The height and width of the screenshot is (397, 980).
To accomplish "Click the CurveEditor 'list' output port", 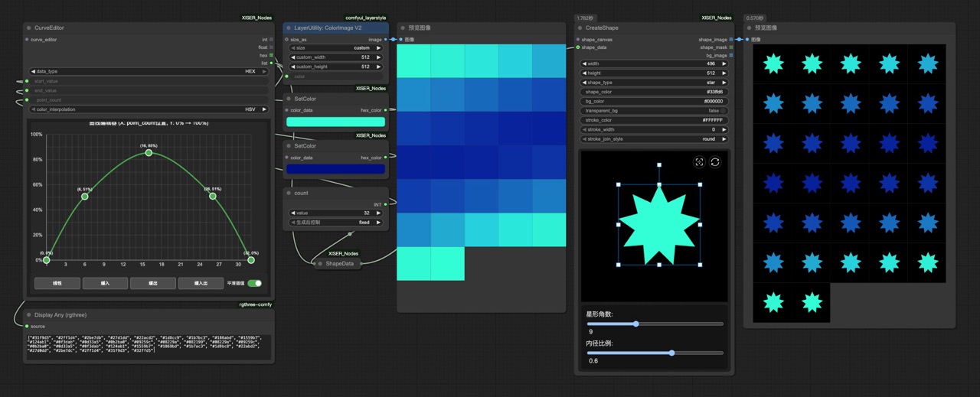I will point(272,63).
